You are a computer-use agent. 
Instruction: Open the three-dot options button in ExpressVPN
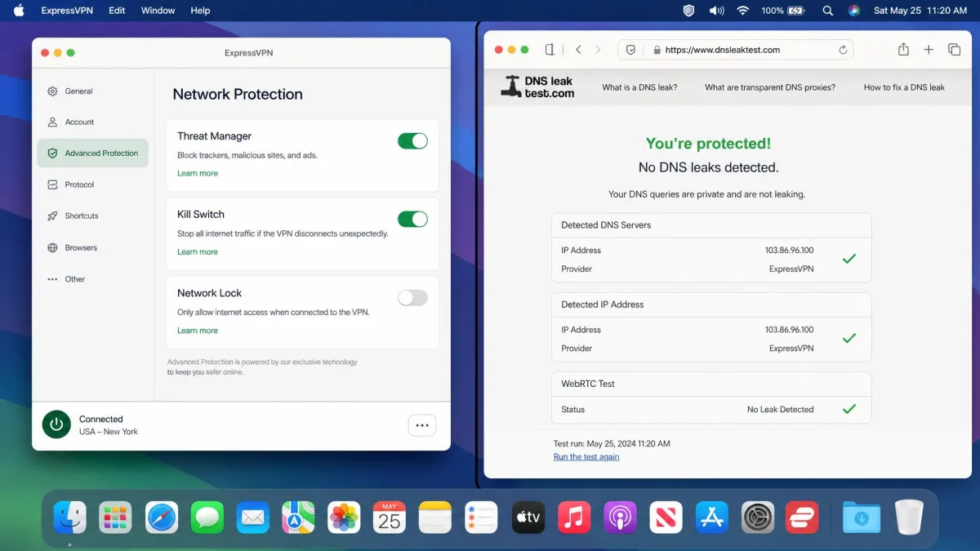pyautogui.click(x=422, y=425)
